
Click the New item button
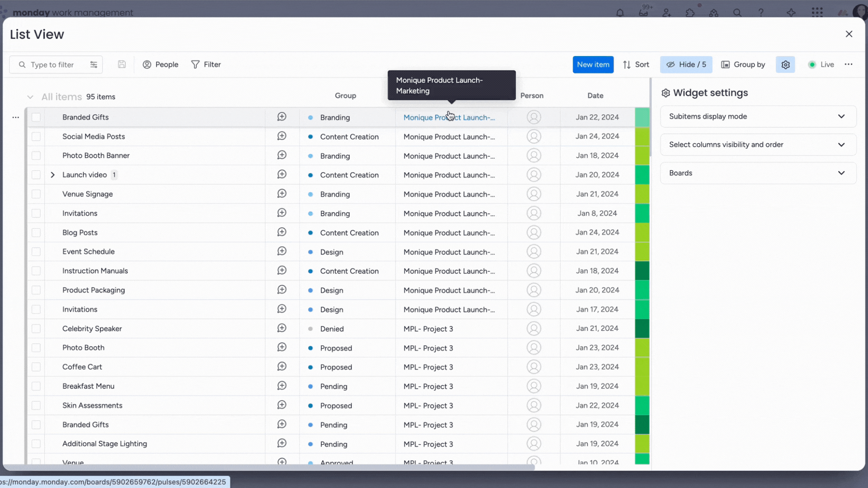click(593, 65)
